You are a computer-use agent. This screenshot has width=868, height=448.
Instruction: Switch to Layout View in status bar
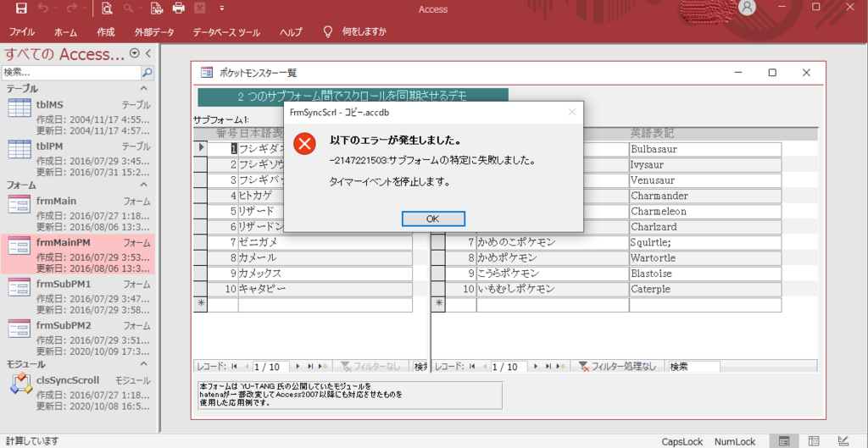[814, 440]
